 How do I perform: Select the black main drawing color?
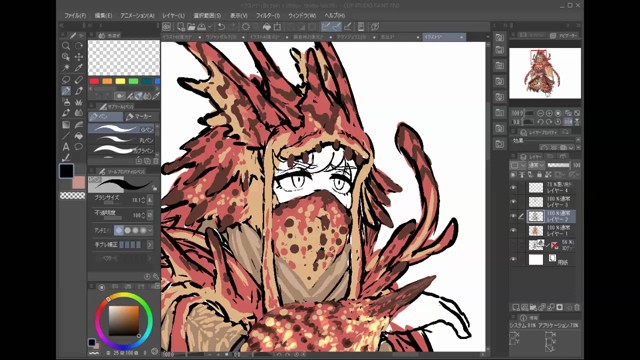tap(66, 171)
